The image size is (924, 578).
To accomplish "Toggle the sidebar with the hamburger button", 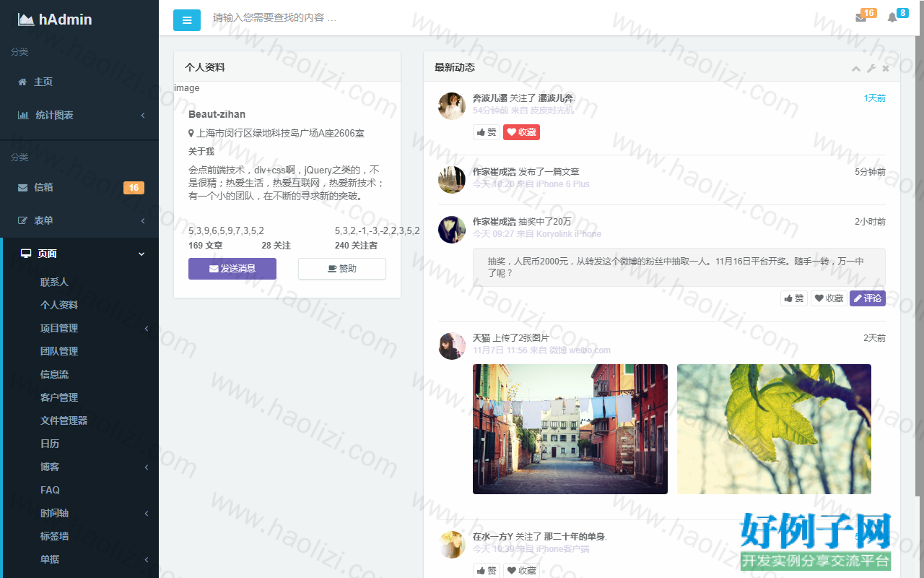I will [x=187, y=20].
